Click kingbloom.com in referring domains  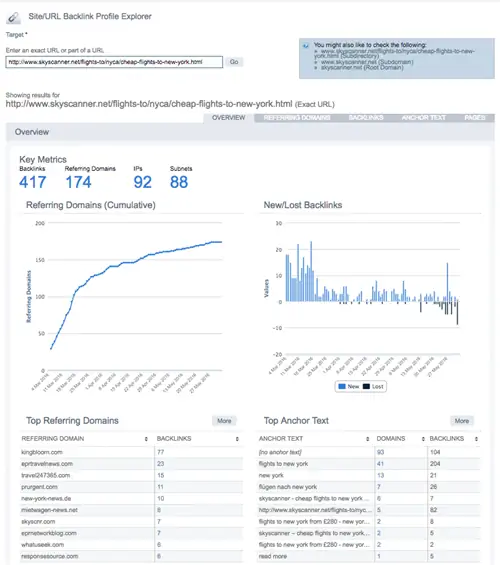(x=42, y=452)
